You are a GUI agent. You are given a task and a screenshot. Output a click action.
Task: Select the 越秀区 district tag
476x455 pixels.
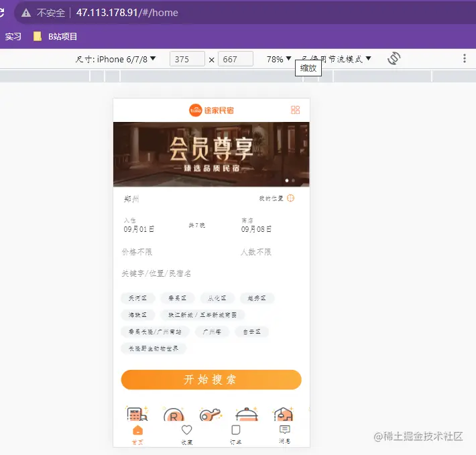tap(257, 298)
